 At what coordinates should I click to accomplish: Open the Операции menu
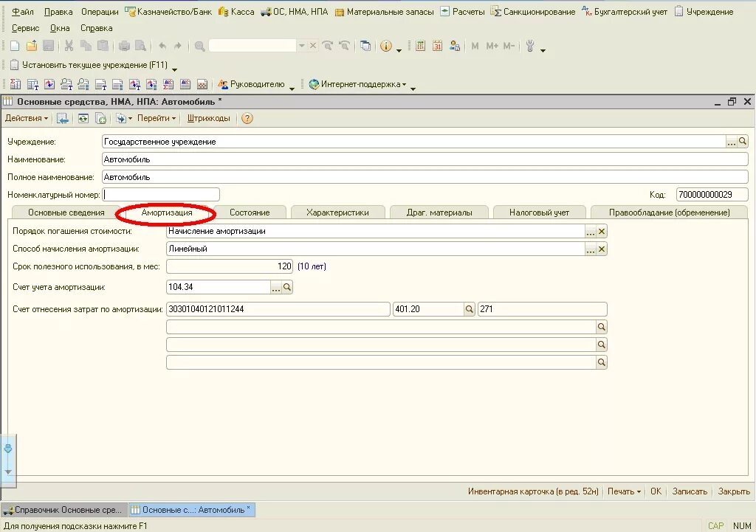coord(100,12)
